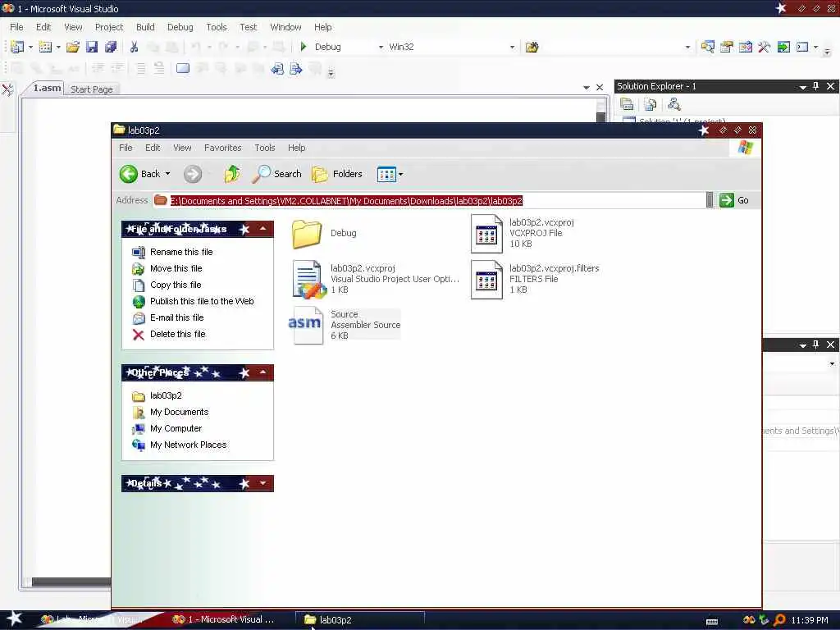Click Navigate Forward icon in text editor toolbar
Viewport: 840px width, 630px height.
click(x=295, y=69)
